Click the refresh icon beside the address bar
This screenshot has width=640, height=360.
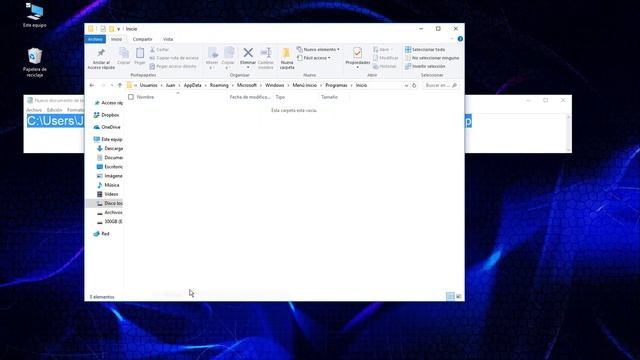coord(414,85)
